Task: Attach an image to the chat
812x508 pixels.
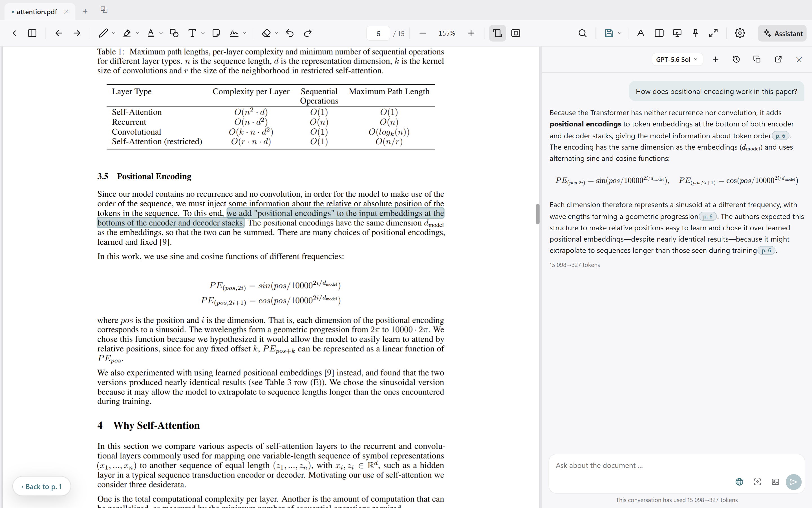Action: click(775, 482)
